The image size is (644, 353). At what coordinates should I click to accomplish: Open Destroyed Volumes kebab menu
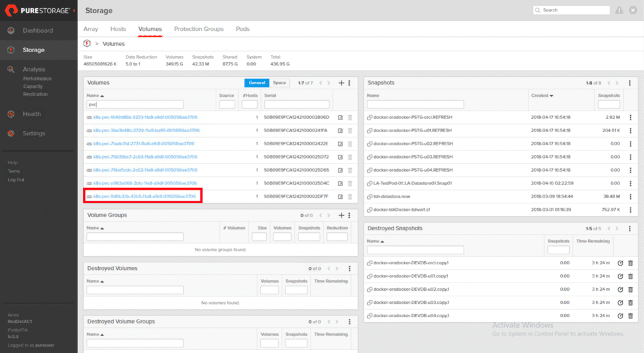coord(350,268)
